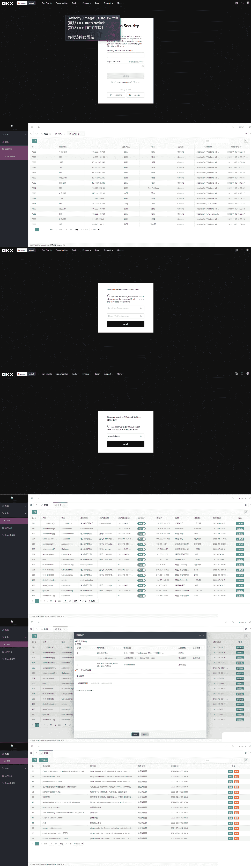The width and height of the screenshot is (251, 868).
Task: Open the 正常返回 dropdown in the 设置验证 dialog
Action: pyautogui.click(x=140, y=676)
